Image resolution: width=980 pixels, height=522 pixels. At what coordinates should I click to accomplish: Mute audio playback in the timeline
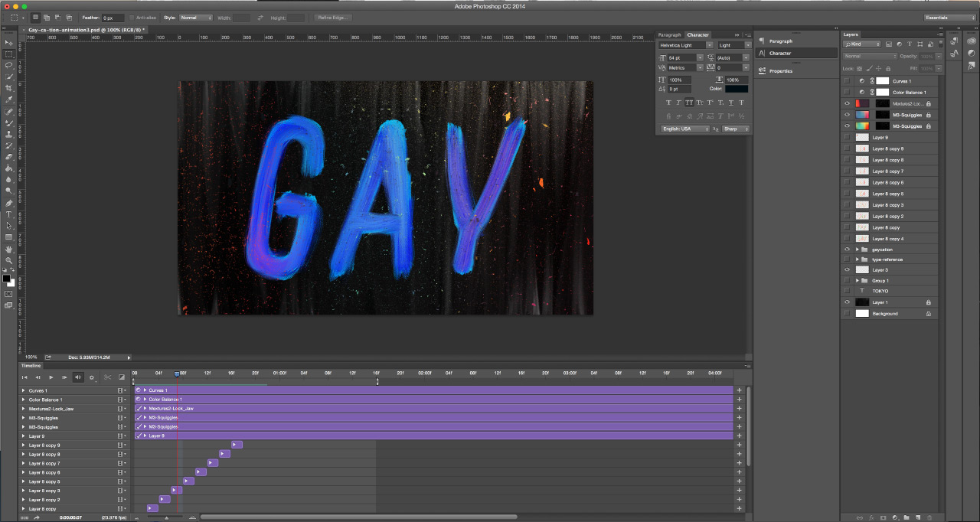pos(78,377)
